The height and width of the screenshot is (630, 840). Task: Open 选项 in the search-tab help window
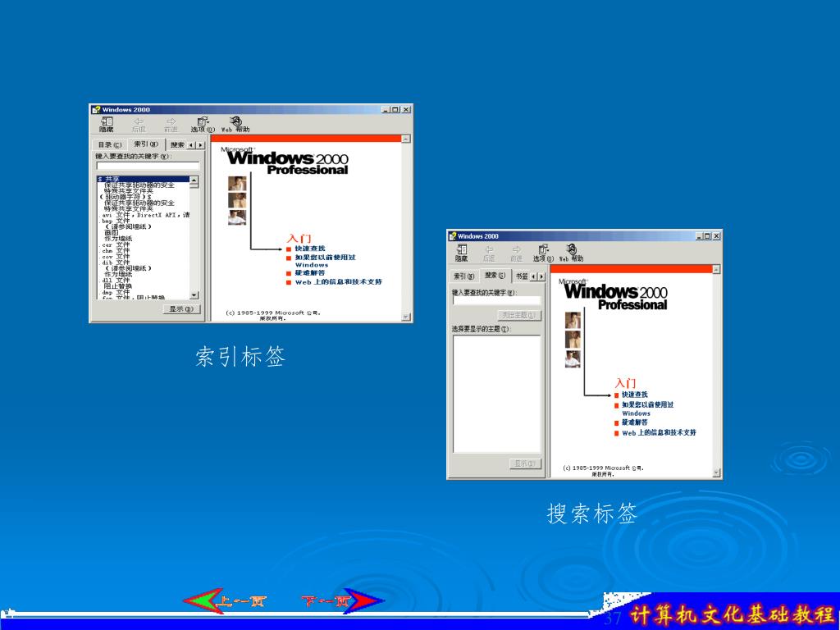coord(543,253)
